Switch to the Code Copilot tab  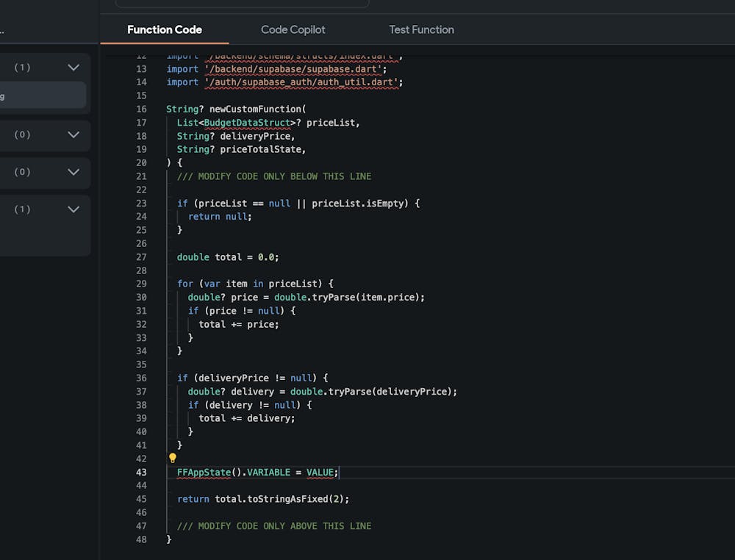pyautogui.click(x=293, y=29)
